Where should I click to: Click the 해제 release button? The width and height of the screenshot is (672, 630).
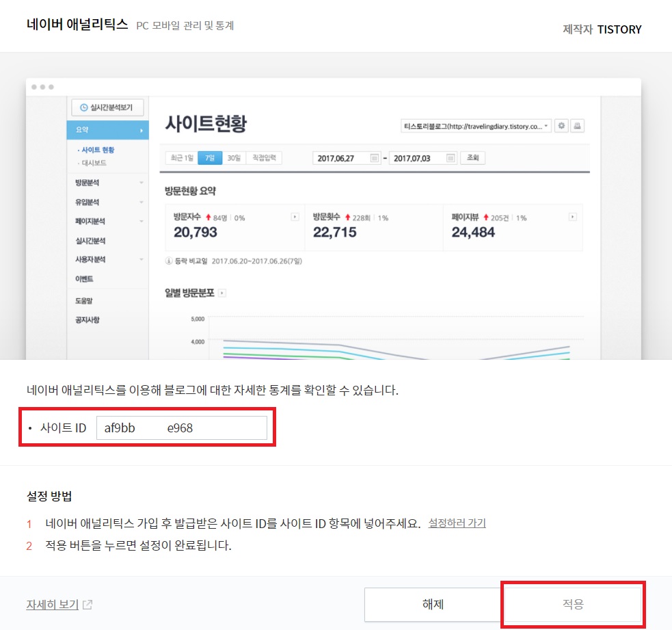point(433,604)
